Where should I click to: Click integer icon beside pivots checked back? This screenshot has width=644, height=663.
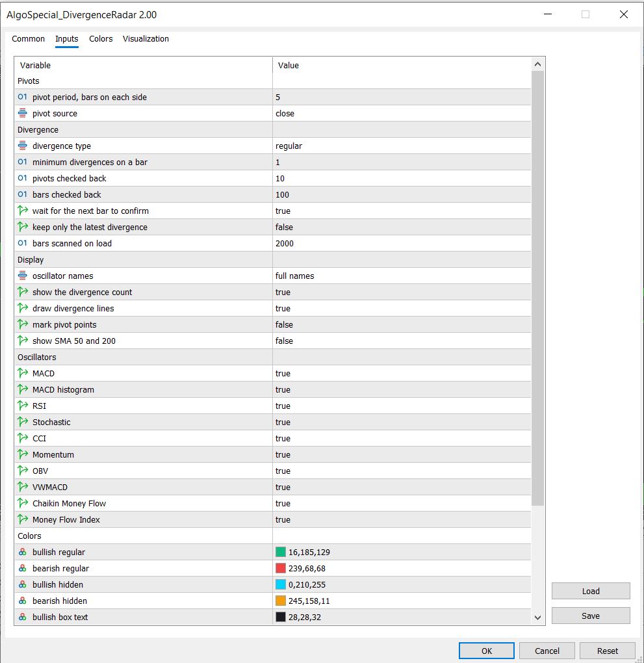22,178
